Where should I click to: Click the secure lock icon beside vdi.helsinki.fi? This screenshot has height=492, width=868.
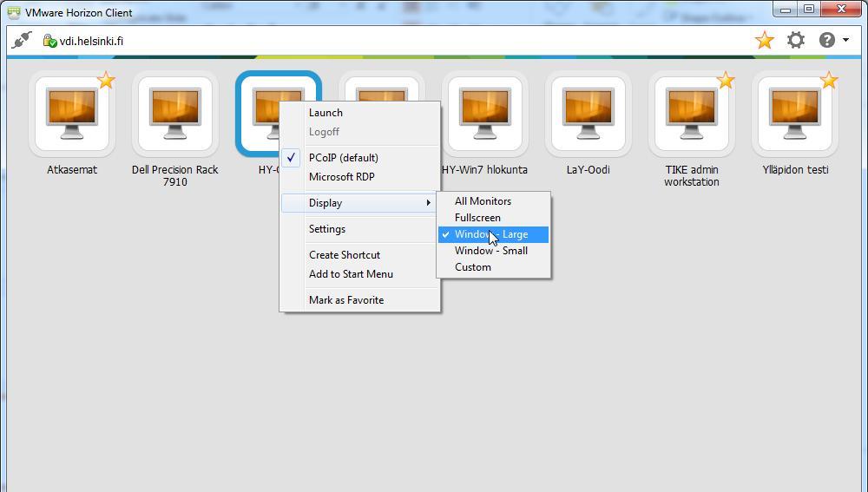(49, 41)
